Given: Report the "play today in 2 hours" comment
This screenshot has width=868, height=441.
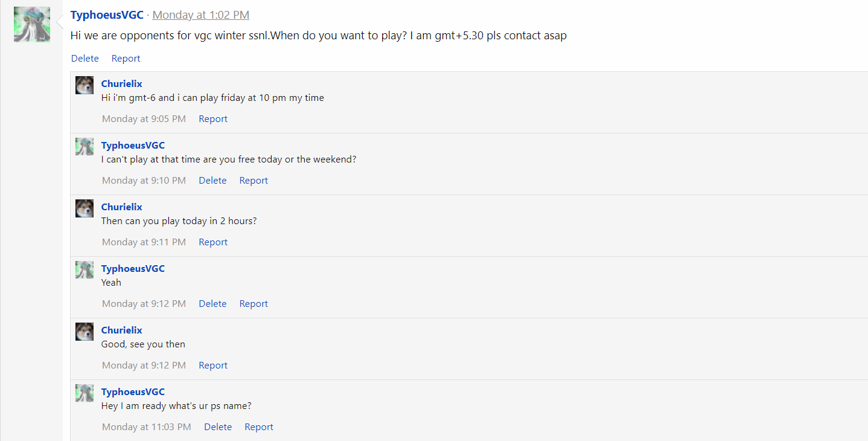Looking at the screenshot, I should [213, 242].
